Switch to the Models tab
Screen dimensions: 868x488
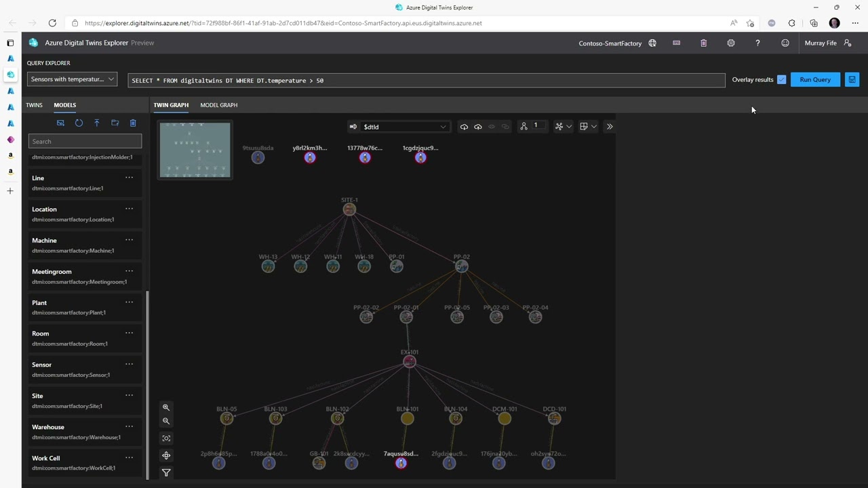65,105
